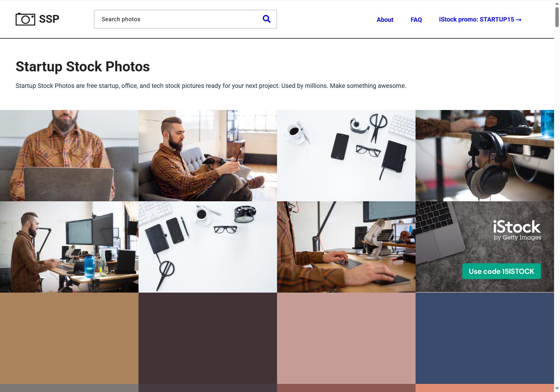Open flat lay photo with alarm clock
Screen dimensions: 560x392
[x=208, y=247]
